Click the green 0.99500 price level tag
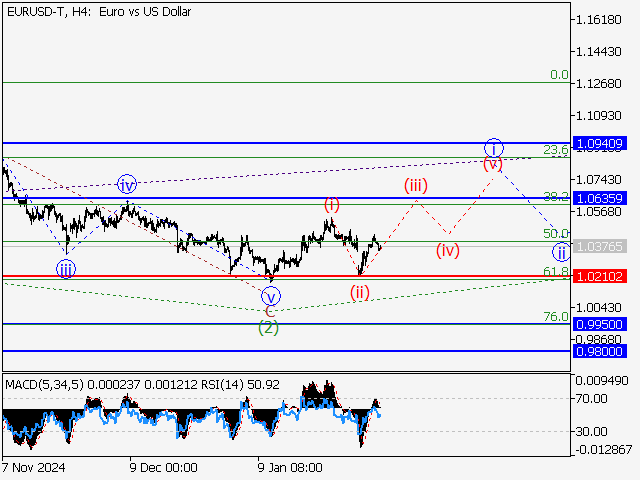 pos(600,325)
